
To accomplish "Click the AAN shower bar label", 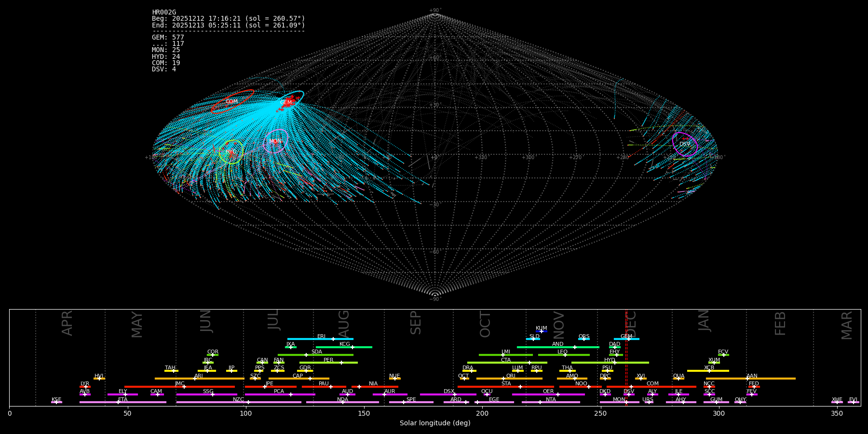I will [x=752, y=376].
